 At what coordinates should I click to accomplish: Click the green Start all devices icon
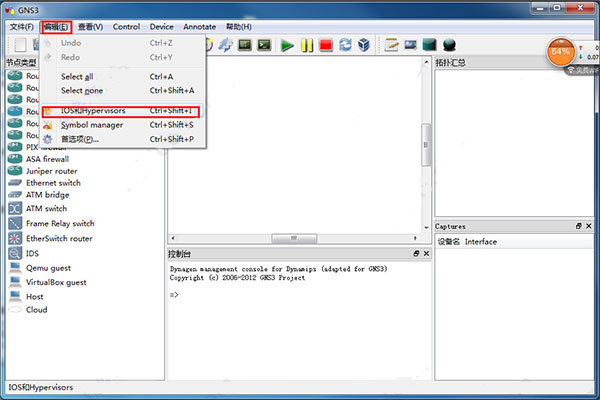[x=286, y=45]
